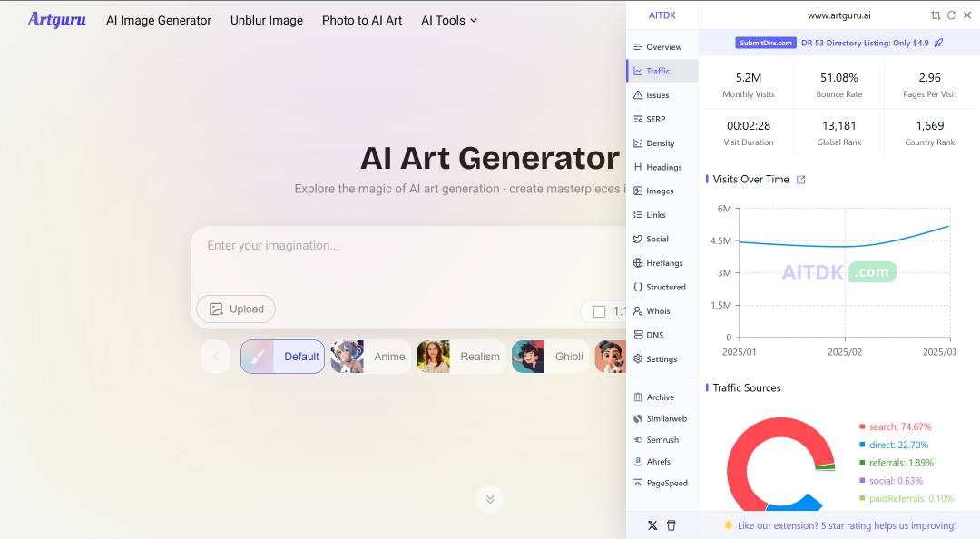Click the SubmitDirs.com badge

point(766,43)
